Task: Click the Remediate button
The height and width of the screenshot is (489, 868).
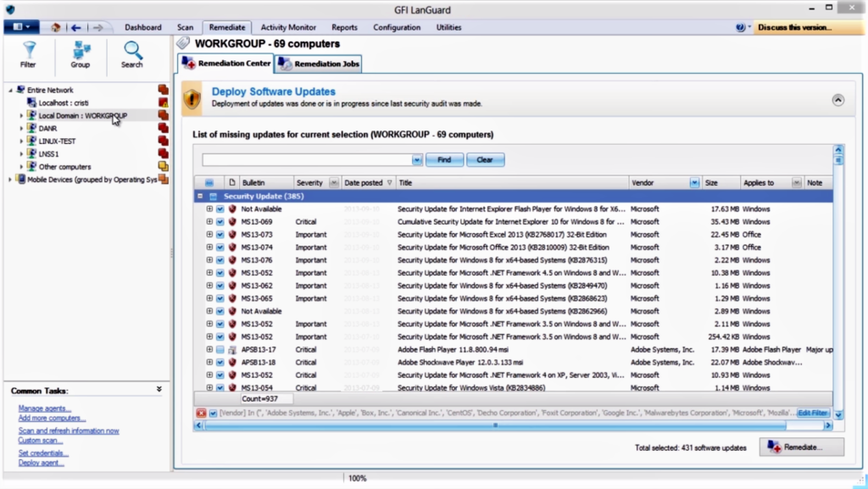Action: point(802,447)
